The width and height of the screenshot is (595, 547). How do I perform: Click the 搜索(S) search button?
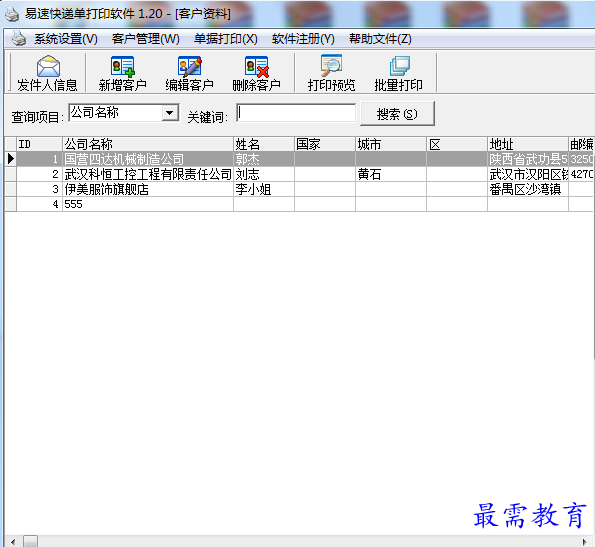pyautogui.click(x=397, y=113)
